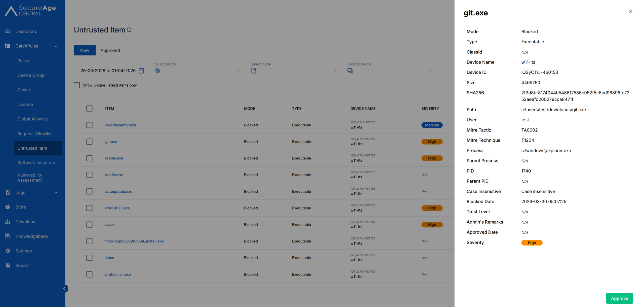This screenshot has height=307, width=644.
Task: Switch to the Approved tab
Action: (x=110, y=50)
